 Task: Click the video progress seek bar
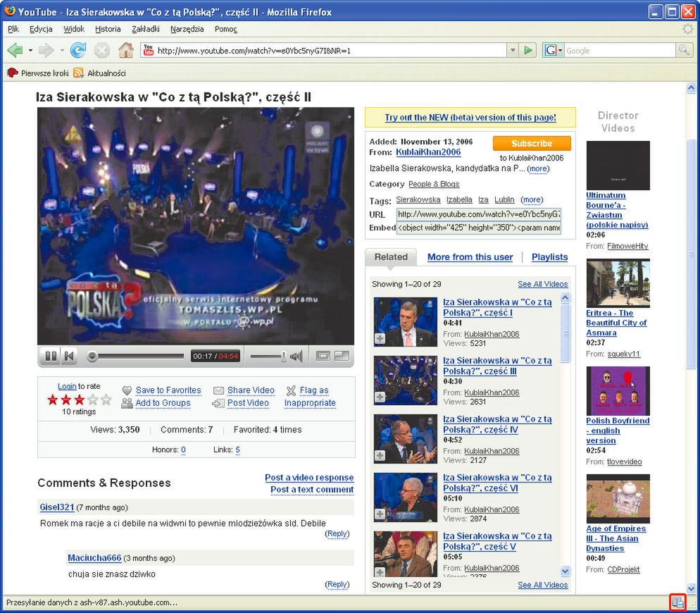point(136,356)
